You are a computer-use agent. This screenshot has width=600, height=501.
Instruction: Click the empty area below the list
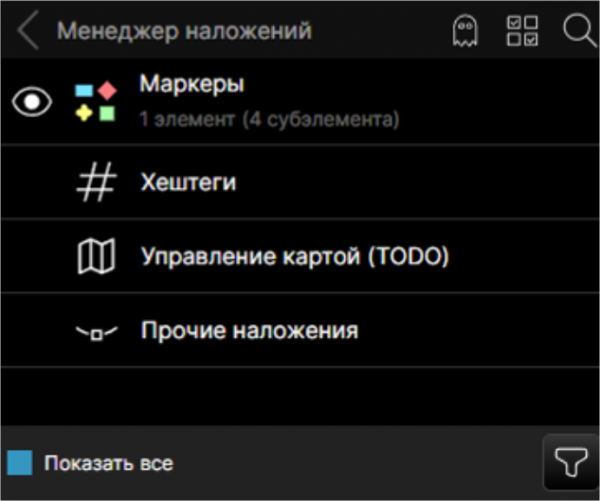(x=300, y=396)
